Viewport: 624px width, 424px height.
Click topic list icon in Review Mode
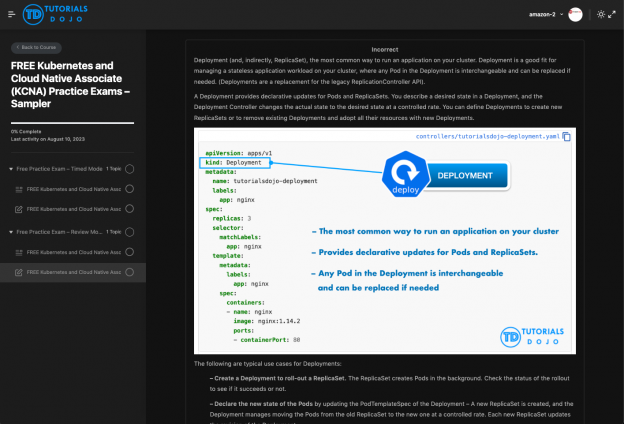click(19, 252)
